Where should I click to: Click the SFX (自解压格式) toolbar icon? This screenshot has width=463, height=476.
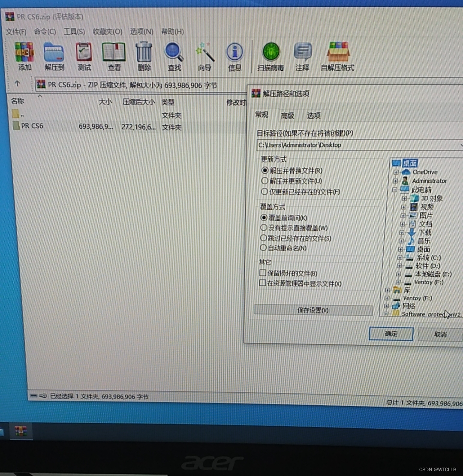click(x=338, y=52)
